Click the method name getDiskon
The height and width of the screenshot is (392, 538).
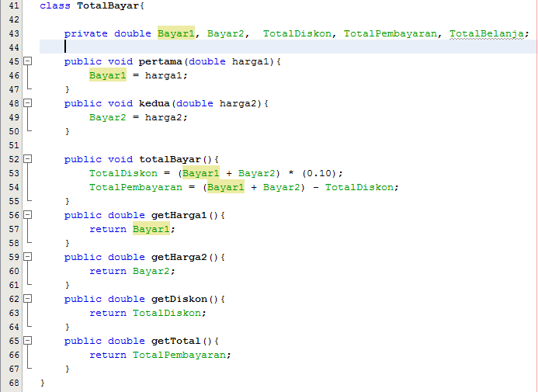point(179,299)
